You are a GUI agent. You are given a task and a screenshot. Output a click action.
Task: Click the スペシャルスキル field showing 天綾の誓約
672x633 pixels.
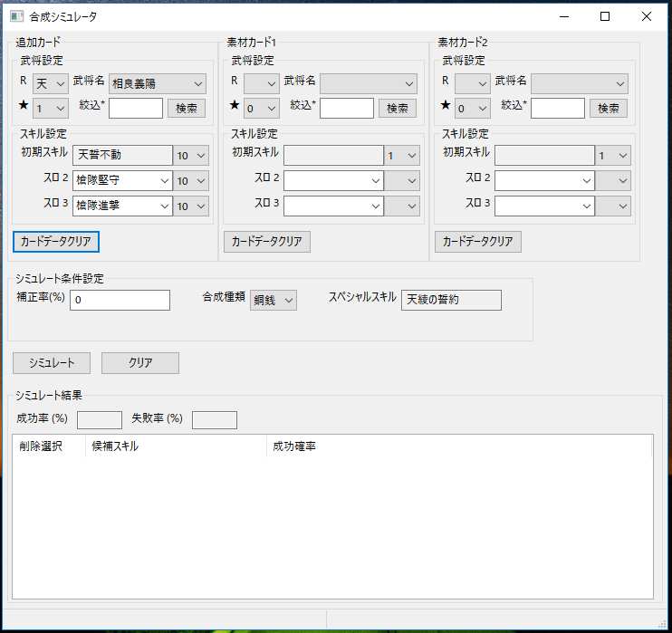[451, 300]
